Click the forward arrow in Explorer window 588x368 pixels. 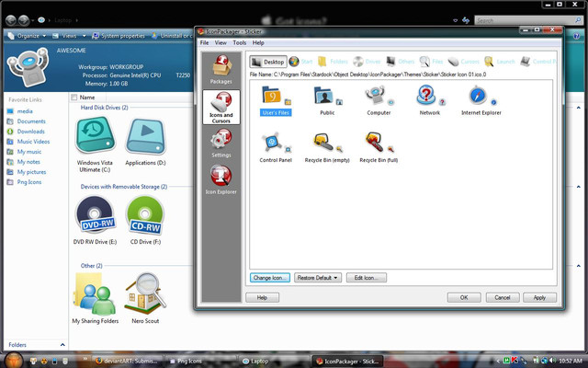[x=24, y=20]
